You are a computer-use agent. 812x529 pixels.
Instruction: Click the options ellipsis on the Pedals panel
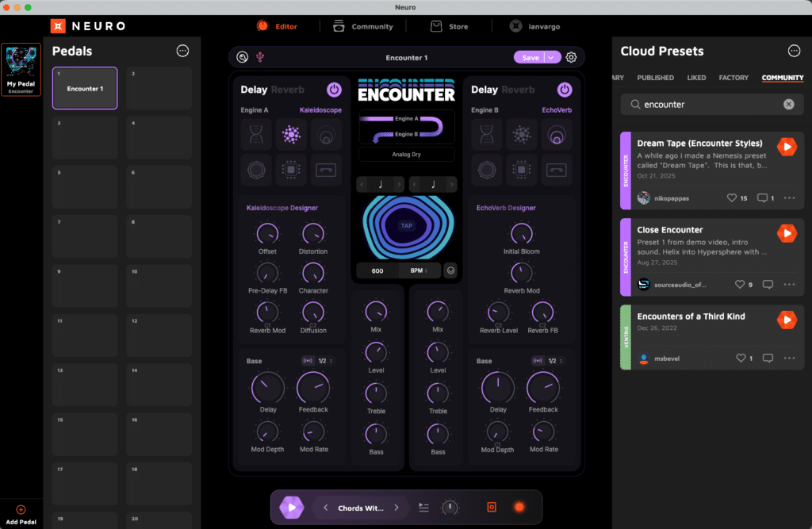point(182,51)
